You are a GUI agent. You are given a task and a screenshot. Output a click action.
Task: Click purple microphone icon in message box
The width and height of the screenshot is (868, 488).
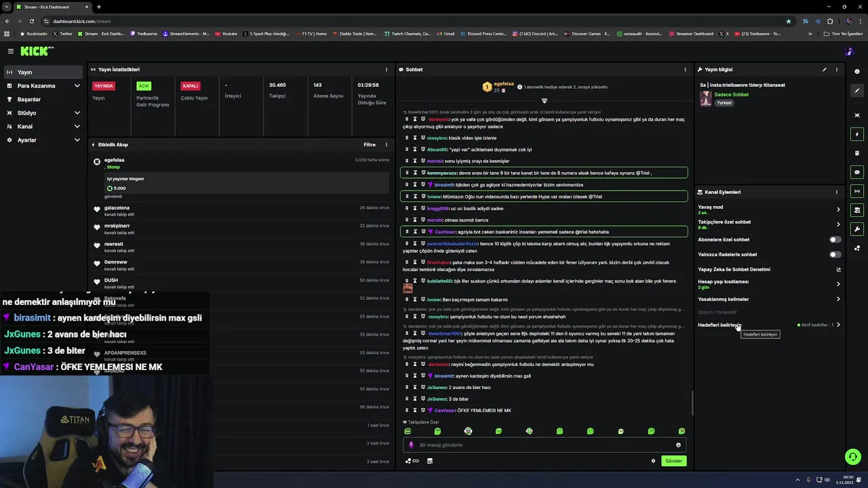tap(411, 445)
